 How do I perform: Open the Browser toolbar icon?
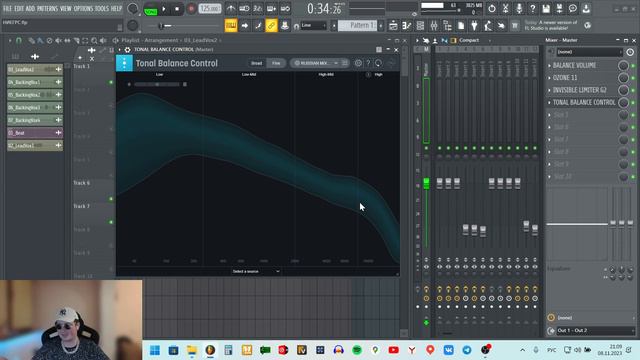click(448, 26)
